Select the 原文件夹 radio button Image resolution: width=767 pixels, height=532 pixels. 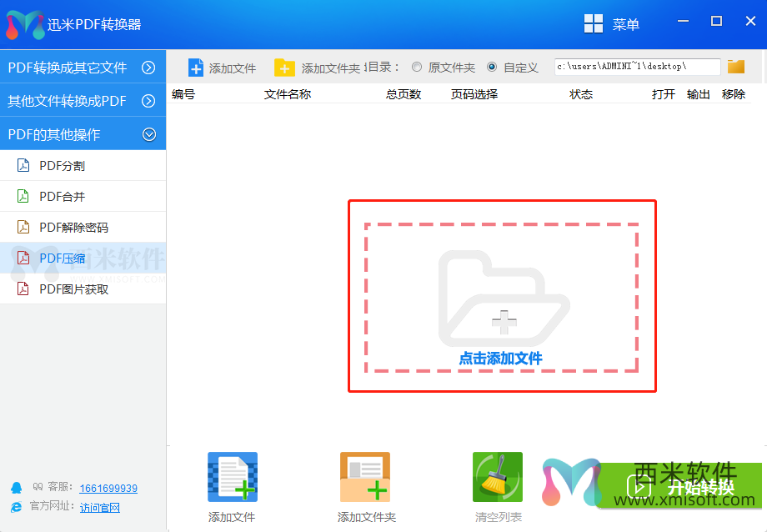[417, 68]
